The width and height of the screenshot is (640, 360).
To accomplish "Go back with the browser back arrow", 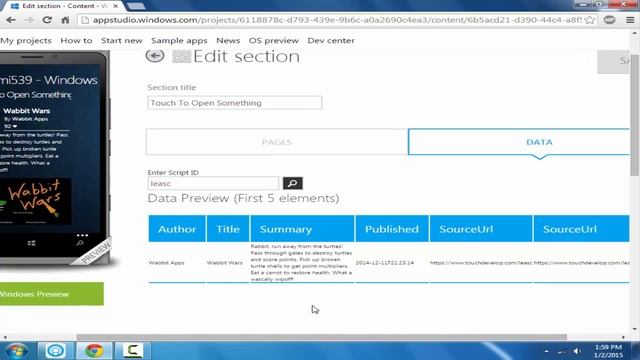I will (x=11, y=20).
